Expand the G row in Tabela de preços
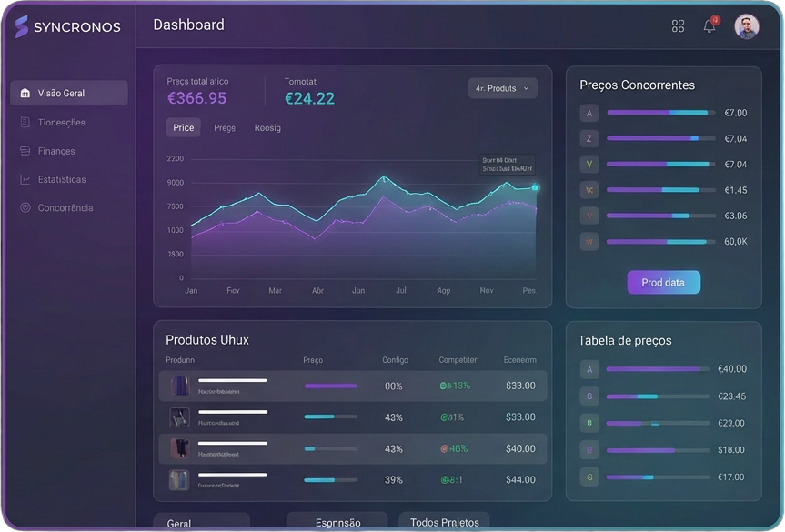 [x=589, y=477]
